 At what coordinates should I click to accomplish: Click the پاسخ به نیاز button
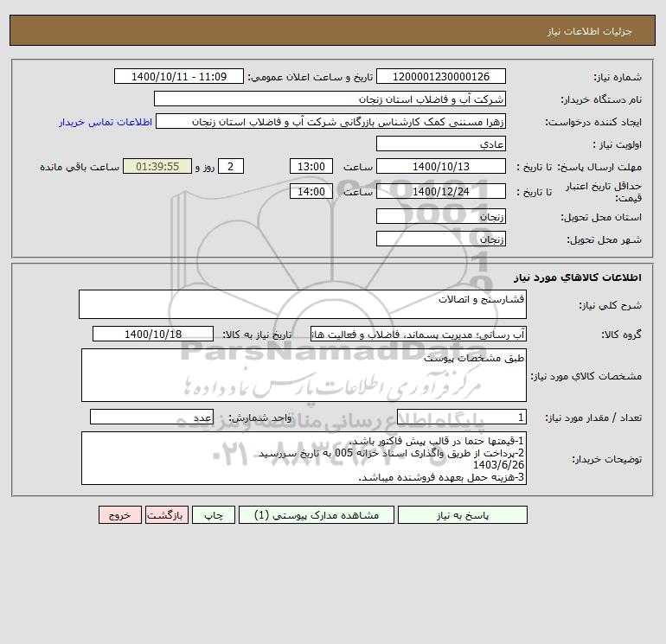pyautogui.click(x=463, y=515)
